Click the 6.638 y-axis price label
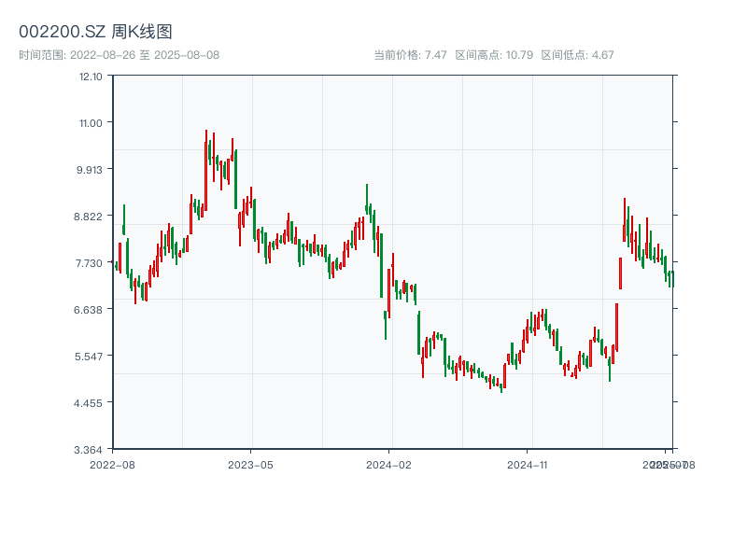Image resolution: width=747 pixels, height=560 pixels. pos(91,310)
